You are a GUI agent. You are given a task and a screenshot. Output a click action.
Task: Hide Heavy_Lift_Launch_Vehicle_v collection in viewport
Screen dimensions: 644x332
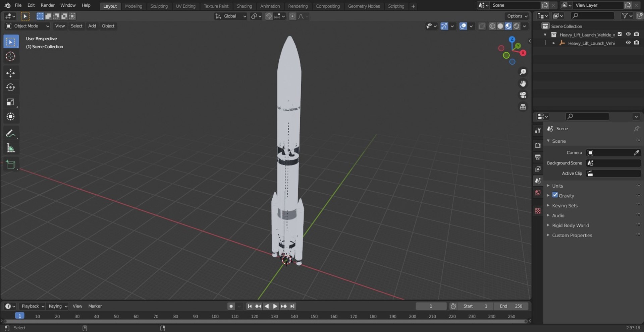click(628, 34)
